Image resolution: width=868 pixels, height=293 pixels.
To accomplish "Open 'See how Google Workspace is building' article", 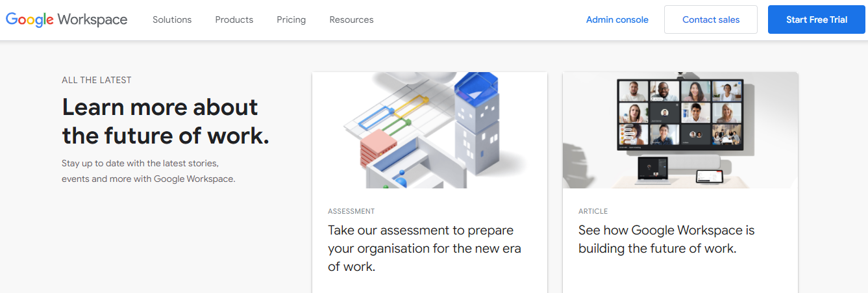I will [667, 239].
